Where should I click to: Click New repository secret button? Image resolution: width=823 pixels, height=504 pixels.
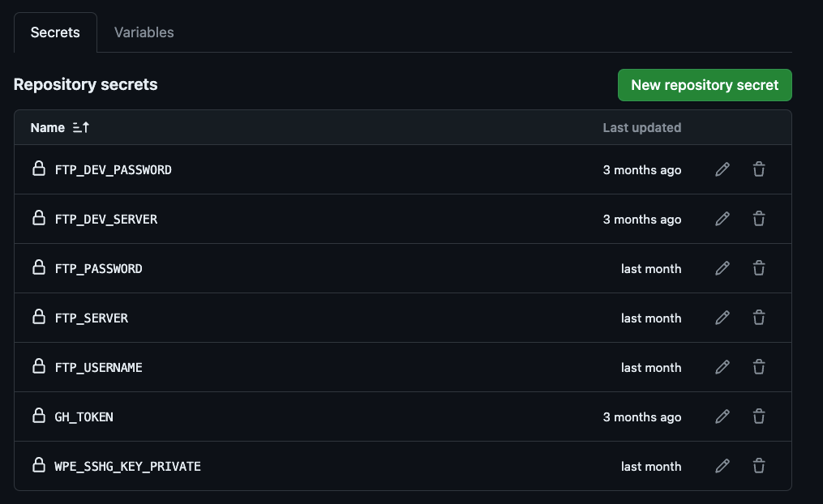(705, 85)
